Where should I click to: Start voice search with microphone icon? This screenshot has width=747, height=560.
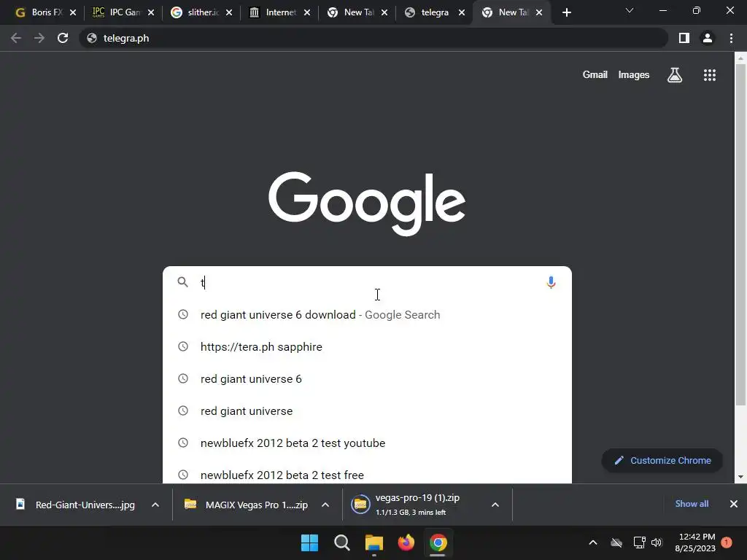click(x=551, y=282)
